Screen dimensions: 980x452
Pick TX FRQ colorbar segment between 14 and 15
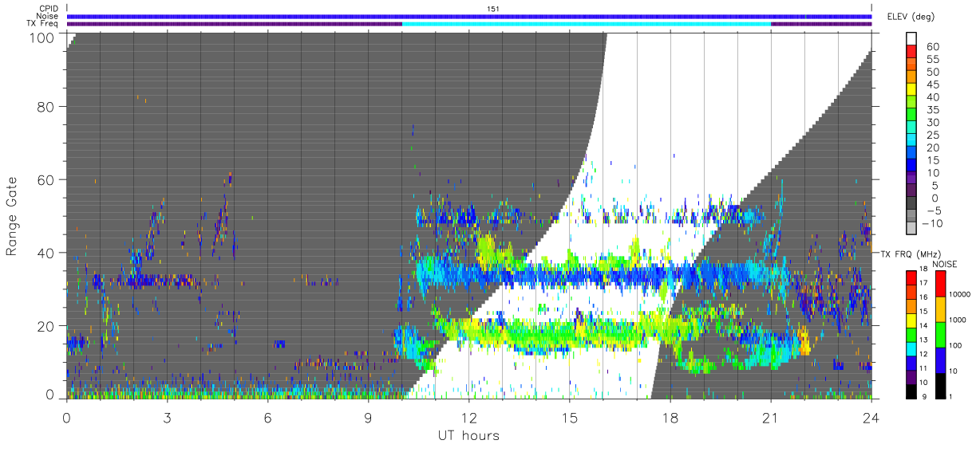point(912,320)
